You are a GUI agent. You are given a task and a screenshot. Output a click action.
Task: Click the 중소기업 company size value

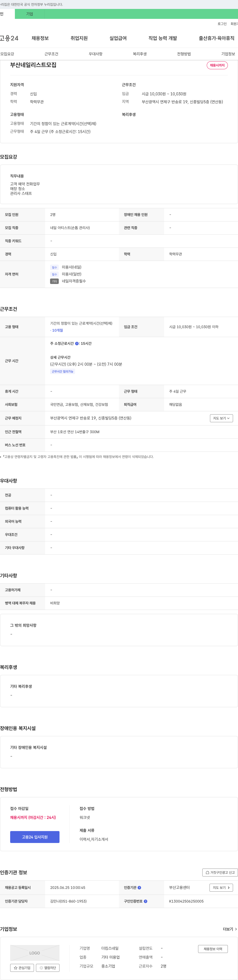[108, 966]
